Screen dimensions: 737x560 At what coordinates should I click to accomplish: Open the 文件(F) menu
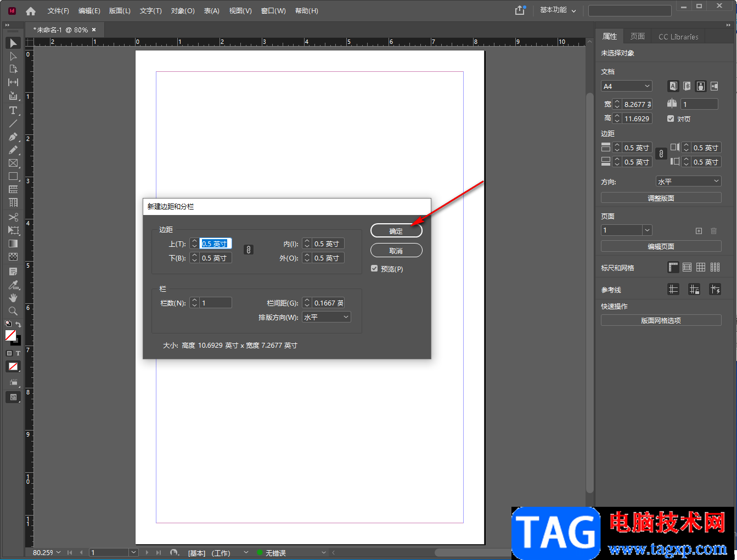point(58,11)
